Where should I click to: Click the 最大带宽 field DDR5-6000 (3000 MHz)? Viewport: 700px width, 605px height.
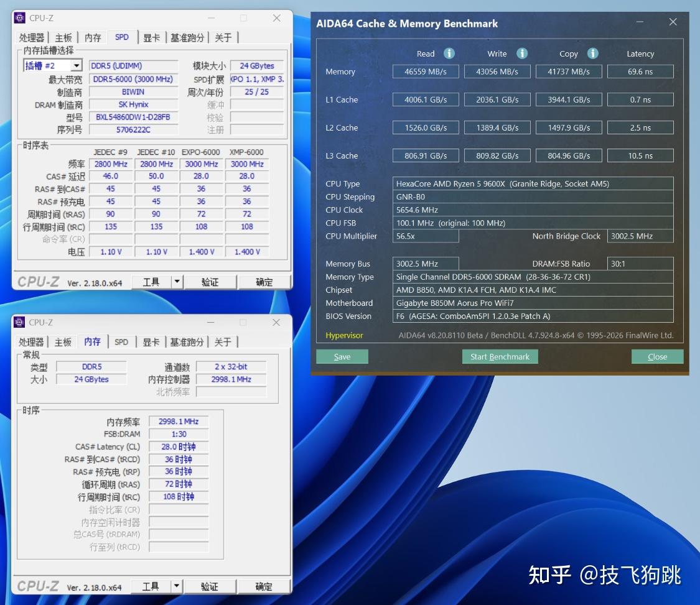coord(133,79)
